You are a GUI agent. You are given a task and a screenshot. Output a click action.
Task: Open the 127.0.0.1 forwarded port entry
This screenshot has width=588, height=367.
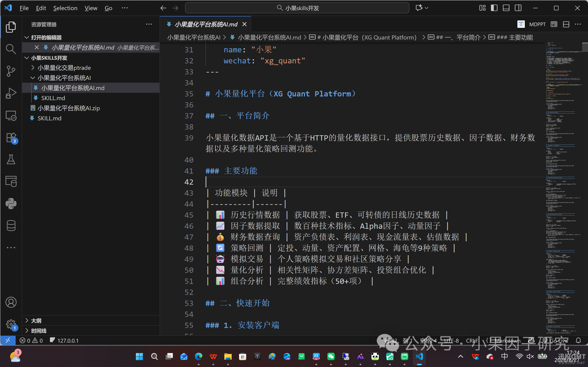point(64,340)
